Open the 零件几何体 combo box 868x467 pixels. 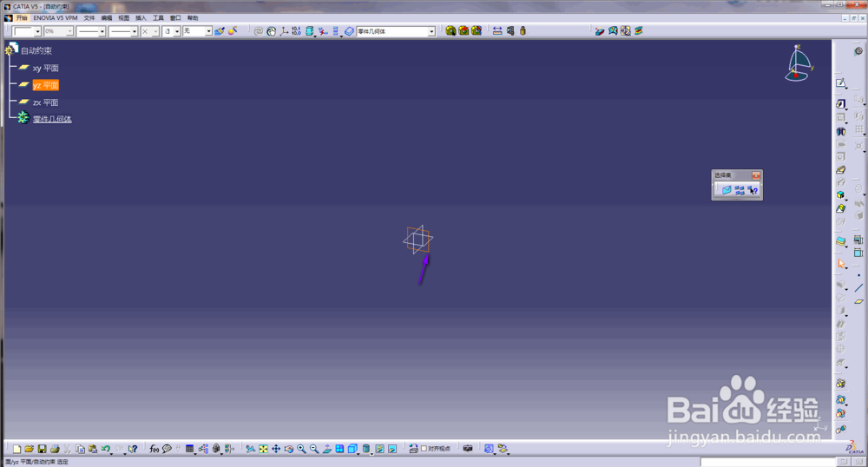pos(396,31)
